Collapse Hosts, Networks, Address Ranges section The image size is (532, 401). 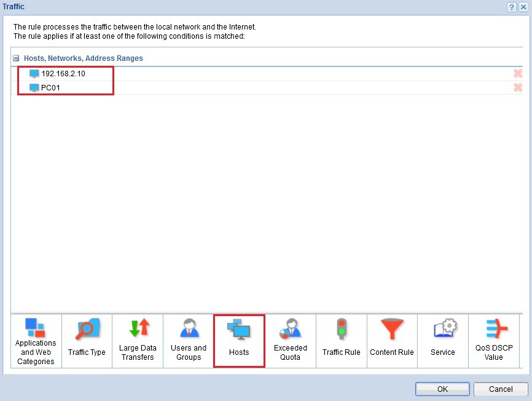click(x=17, y=58)
